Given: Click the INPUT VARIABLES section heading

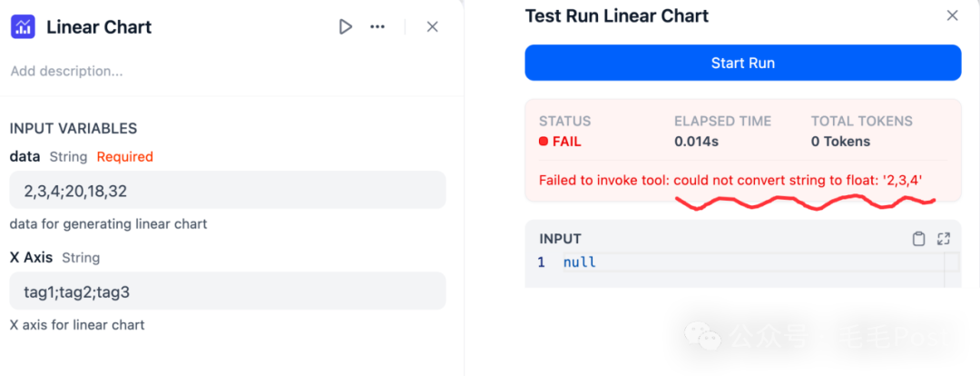Looking at the screenshot, I should click(73, 129).
